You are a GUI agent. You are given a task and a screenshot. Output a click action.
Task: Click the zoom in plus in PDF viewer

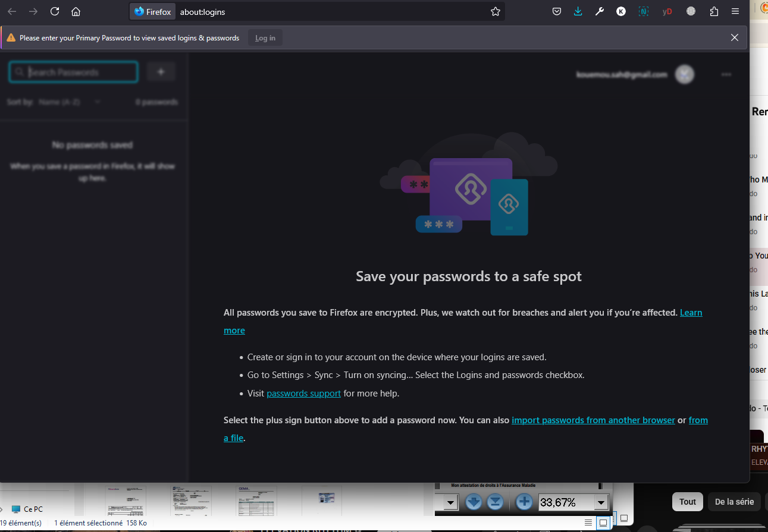pyautogui.click(x=524, y=502)
